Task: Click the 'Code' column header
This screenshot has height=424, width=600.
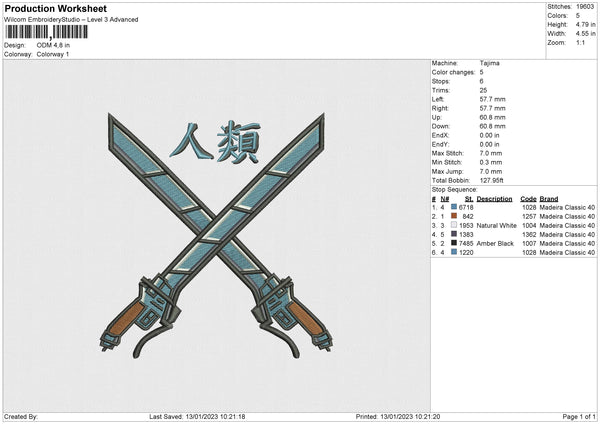Action: [x=528, y=199]
